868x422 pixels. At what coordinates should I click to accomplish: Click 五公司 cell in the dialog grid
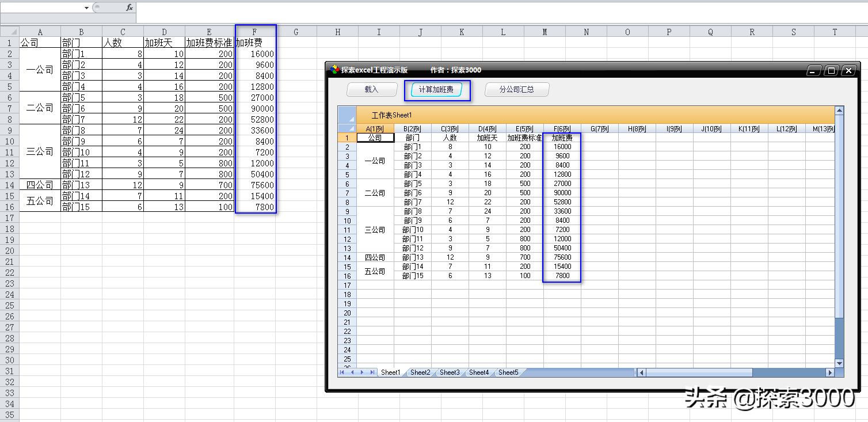tap(375, 271)
